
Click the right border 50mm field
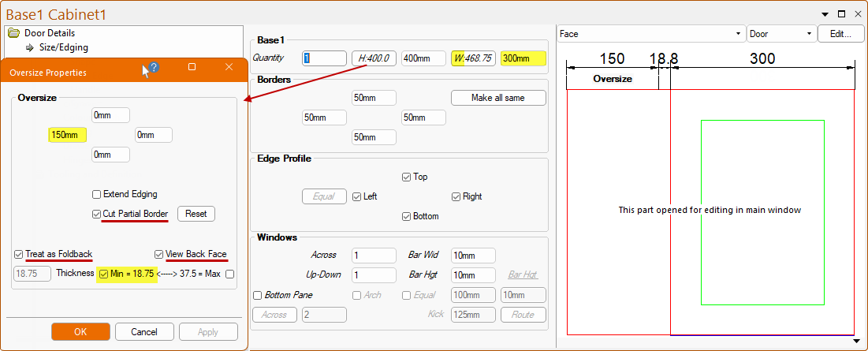tap(423, 118)
